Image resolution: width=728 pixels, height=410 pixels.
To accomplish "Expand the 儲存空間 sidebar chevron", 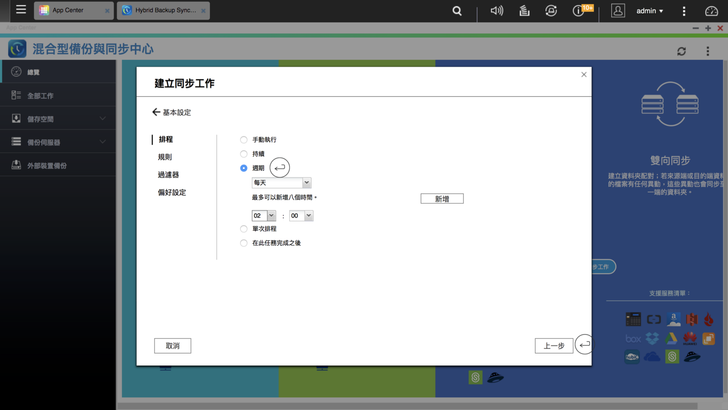I will (x=103, y=118).
